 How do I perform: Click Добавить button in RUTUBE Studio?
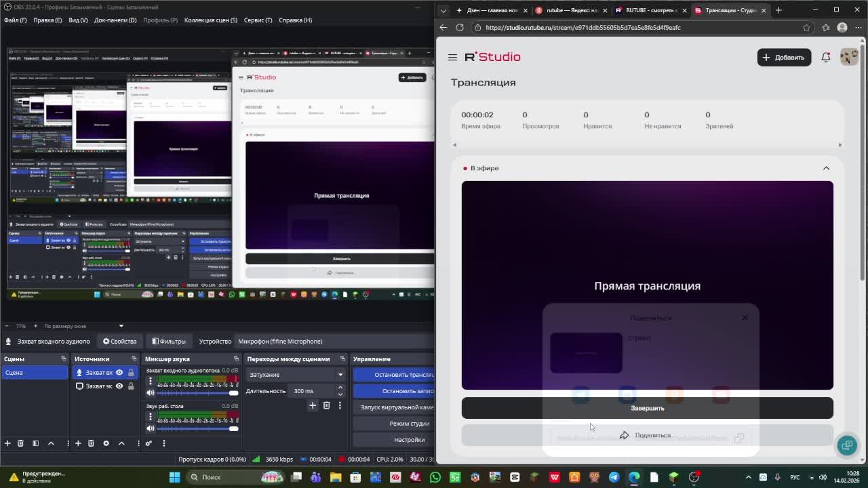pos(784,58)
